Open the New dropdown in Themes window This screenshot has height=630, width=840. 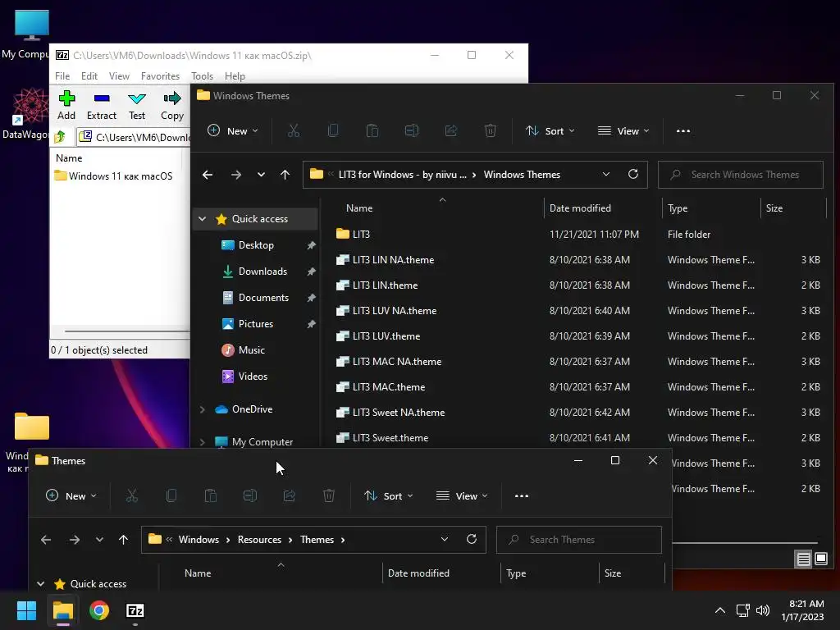(71, 496)
